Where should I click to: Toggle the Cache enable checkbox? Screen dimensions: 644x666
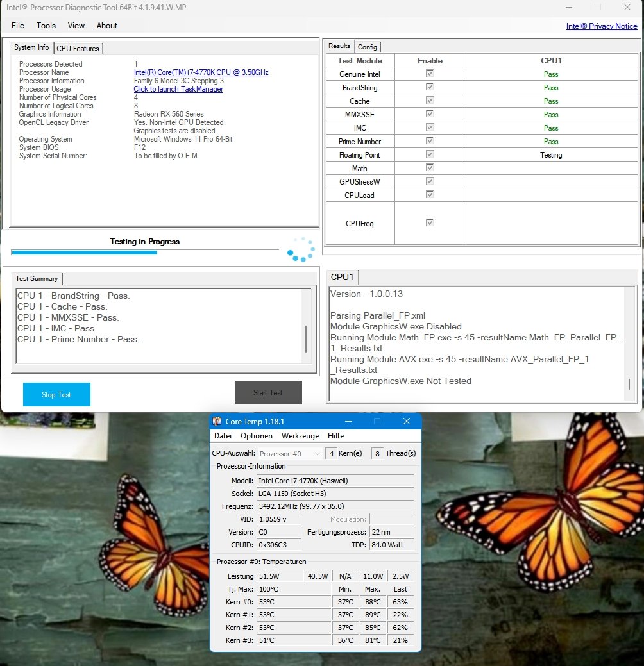[x=430, y=100]
